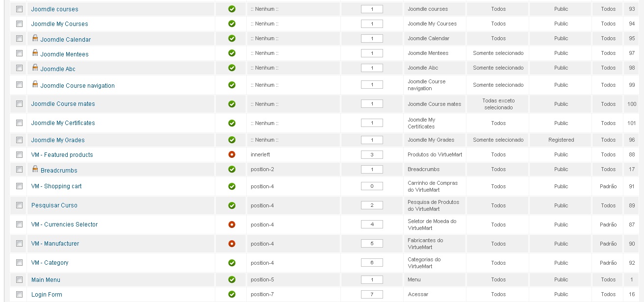Click the lock icon beside Joomdle Calendar
This screenshot has height=302, width=644.
click(35, 38)
